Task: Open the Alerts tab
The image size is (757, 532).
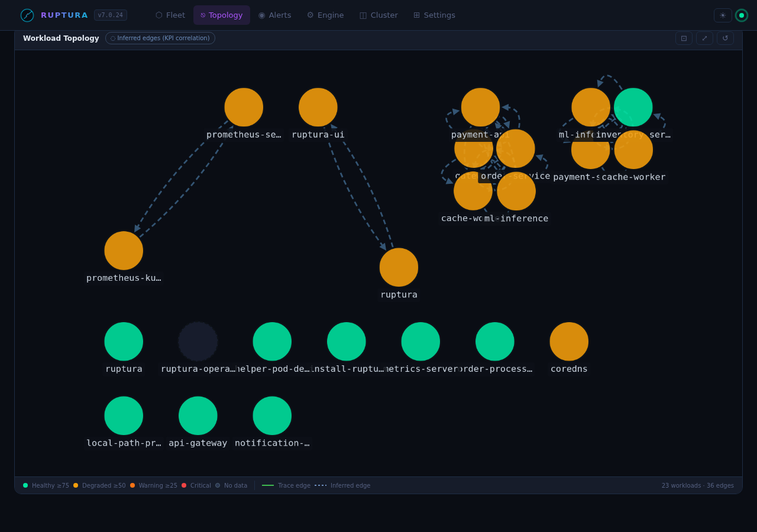Action: (x=274, y=15)
